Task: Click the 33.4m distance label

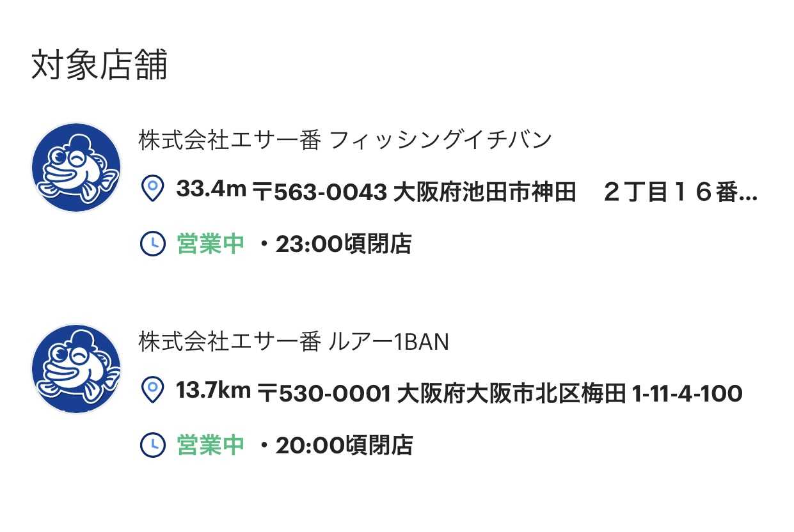Action: [x=211, y=190]
